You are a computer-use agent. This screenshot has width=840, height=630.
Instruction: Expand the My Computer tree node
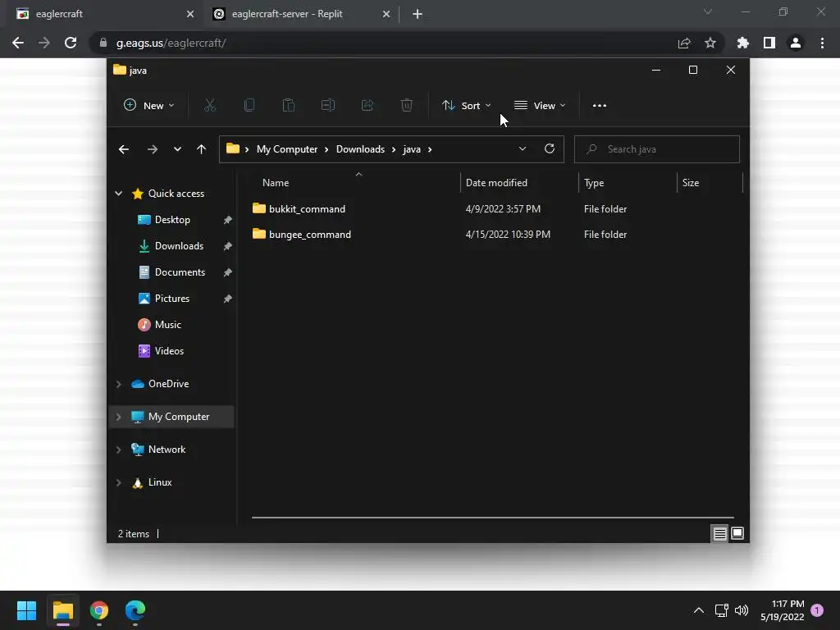pos(118,417)
